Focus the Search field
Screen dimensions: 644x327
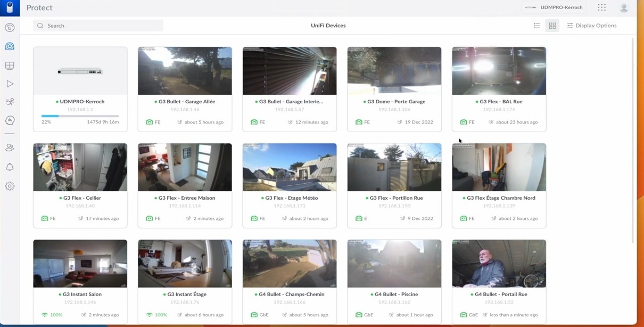coord(98,26)
